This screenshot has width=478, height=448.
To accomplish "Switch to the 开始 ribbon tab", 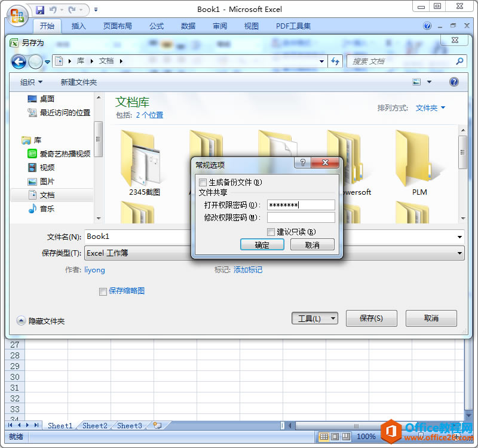I will click(47, 26).
